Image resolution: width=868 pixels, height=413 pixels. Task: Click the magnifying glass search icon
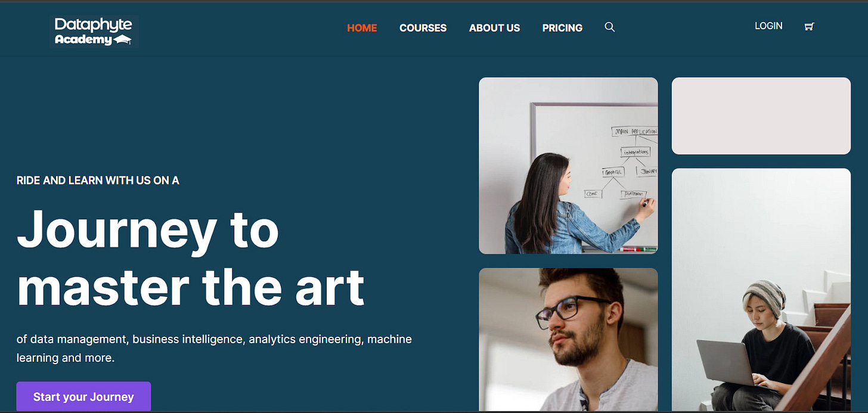point(609,27)
